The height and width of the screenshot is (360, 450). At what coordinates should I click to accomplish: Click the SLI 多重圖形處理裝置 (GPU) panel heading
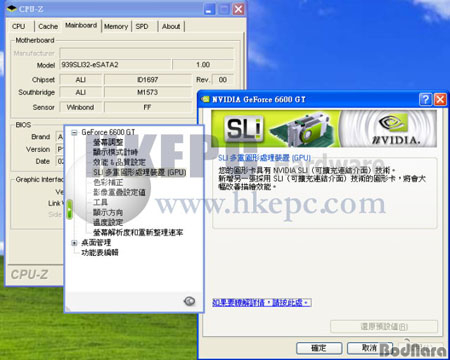tap(264, 158)
